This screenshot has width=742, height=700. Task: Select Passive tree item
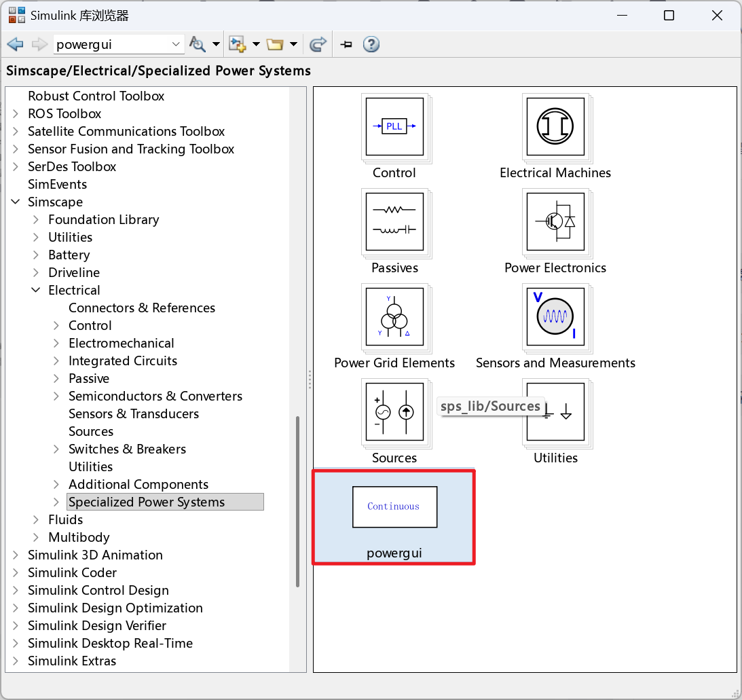89,379
